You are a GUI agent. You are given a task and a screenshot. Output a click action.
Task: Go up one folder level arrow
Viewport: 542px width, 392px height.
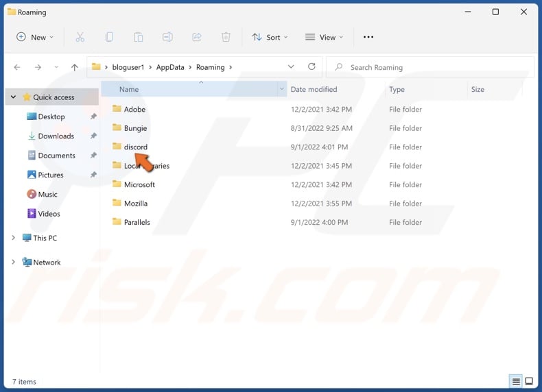click(x=75, y=67)
